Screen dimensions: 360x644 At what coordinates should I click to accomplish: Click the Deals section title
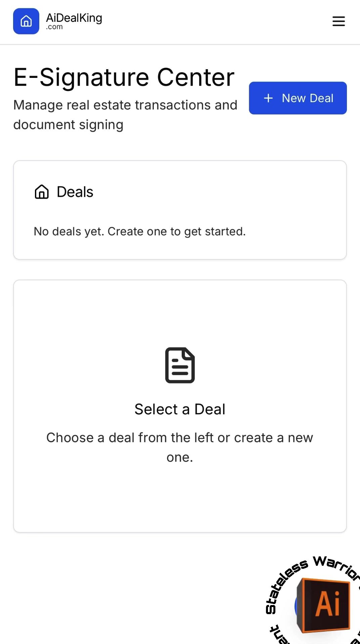pyautogui.click(x=75, y=192)
